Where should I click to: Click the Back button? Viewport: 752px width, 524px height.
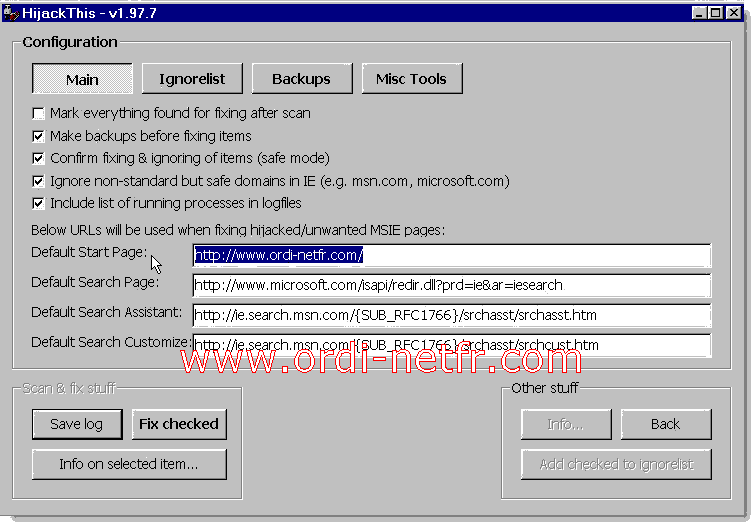tap(666, 424)
